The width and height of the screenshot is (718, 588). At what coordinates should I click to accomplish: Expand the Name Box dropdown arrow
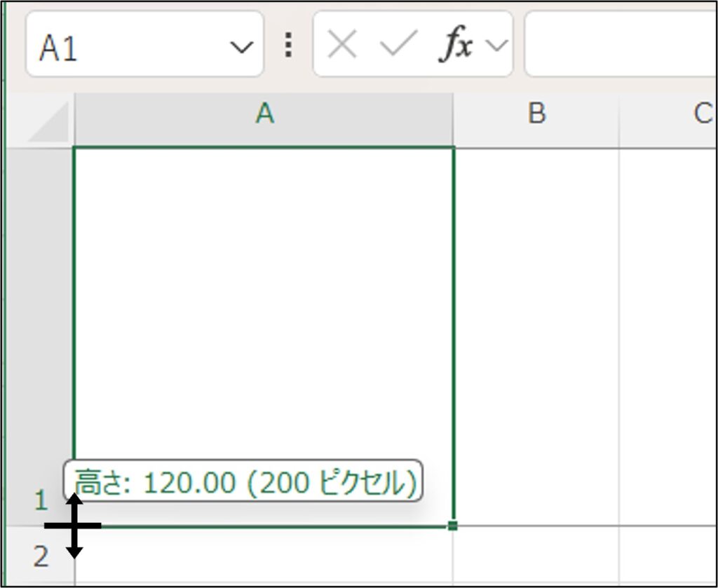click(241, 47)
